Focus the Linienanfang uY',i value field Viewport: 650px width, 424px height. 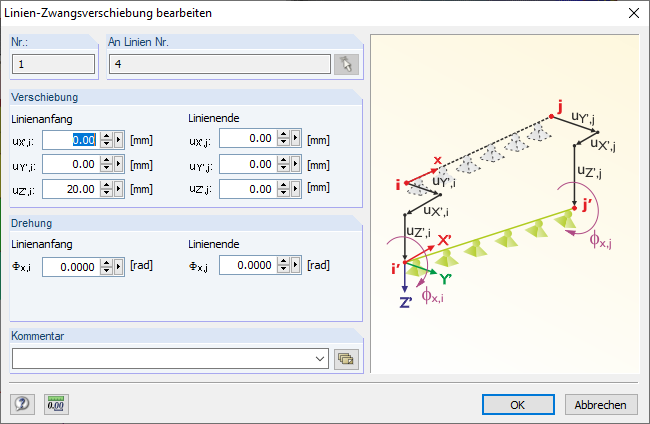71,165
